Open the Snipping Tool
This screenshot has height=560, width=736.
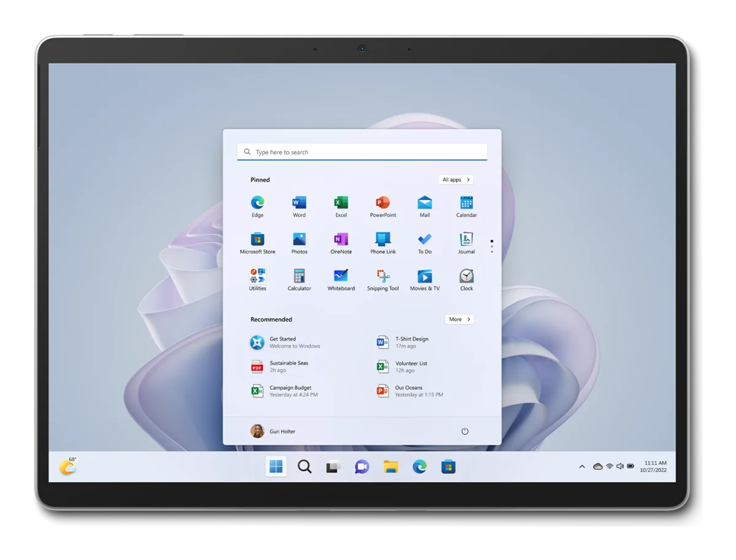383,280
